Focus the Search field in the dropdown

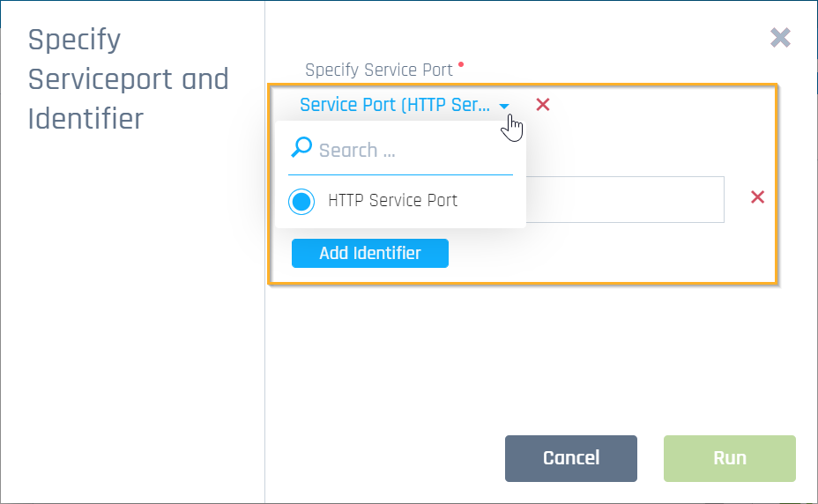[410, 151]
